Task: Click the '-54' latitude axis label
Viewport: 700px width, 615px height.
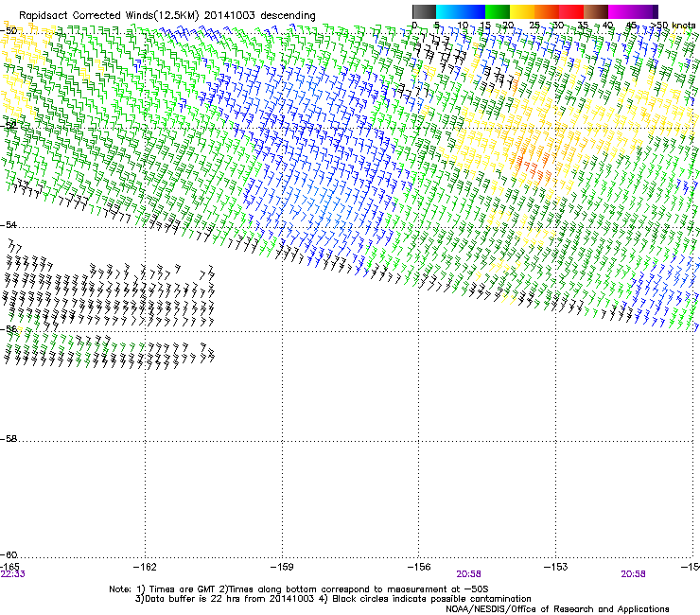Action: pyautogui.click(x=9, y=224)
